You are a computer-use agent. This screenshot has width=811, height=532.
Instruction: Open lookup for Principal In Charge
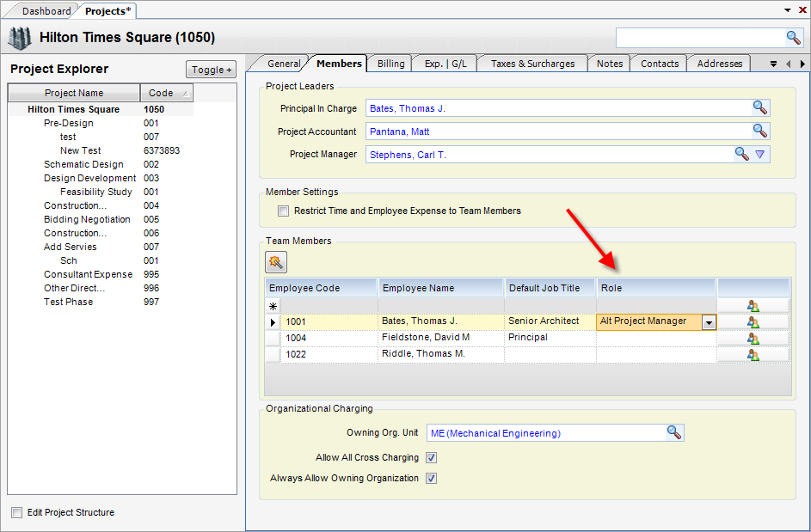pyautogui.click(x=759, y=107)
